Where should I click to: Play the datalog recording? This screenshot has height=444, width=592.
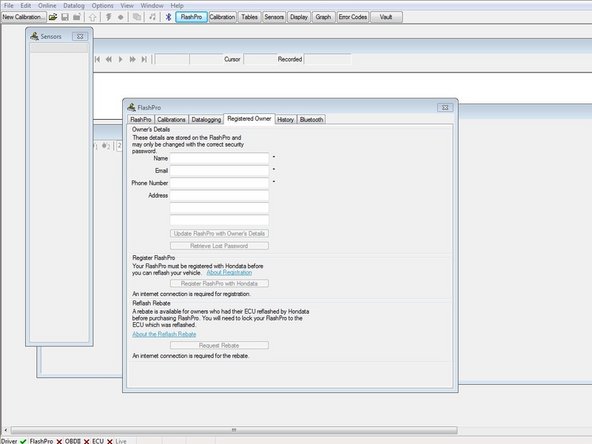[120, 59]
